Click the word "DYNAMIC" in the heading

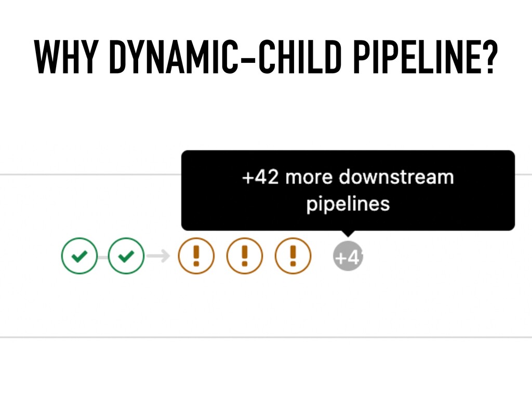click(174, 57)
